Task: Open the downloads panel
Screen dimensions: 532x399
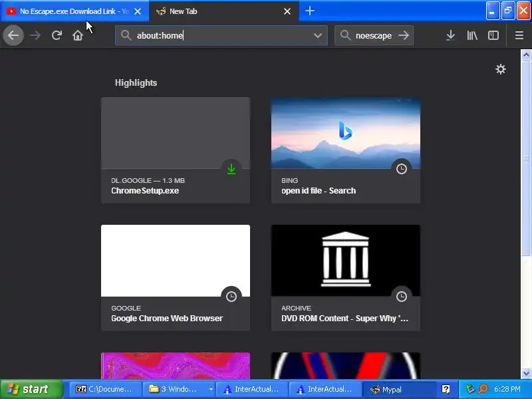Action: click(451, 35)
